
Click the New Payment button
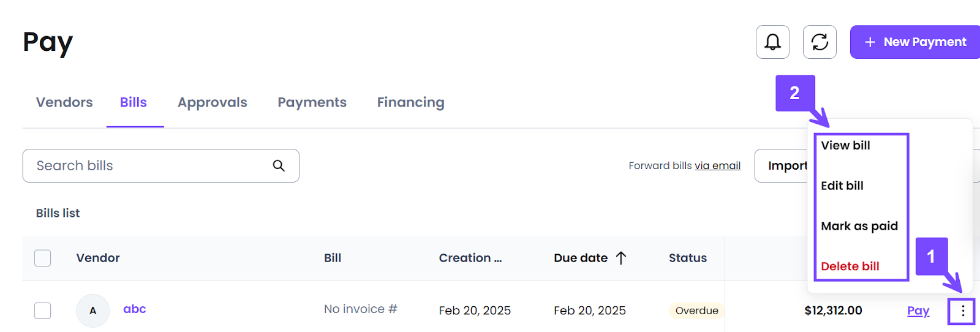915,42
